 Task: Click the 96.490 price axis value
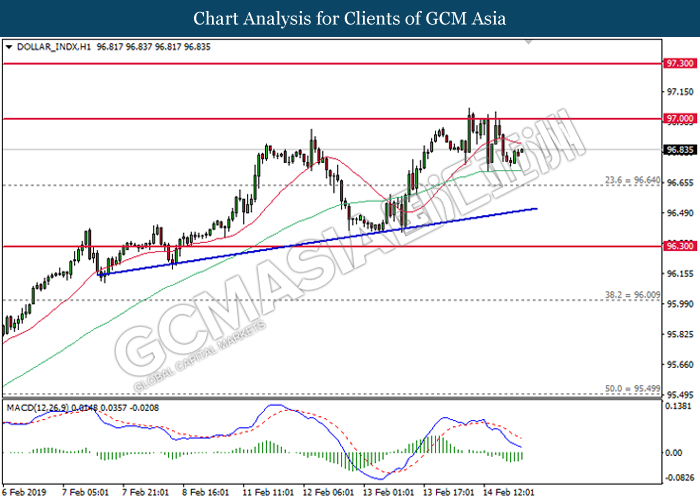(680, 213)
